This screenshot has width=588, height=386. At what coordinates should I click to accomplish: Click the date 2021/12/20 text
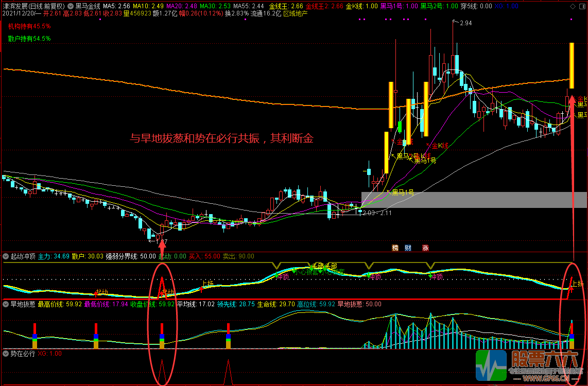point(19,13)
